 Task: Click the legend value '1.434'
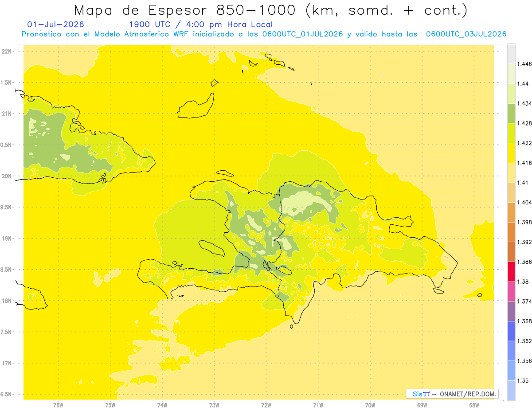point(525,103)
